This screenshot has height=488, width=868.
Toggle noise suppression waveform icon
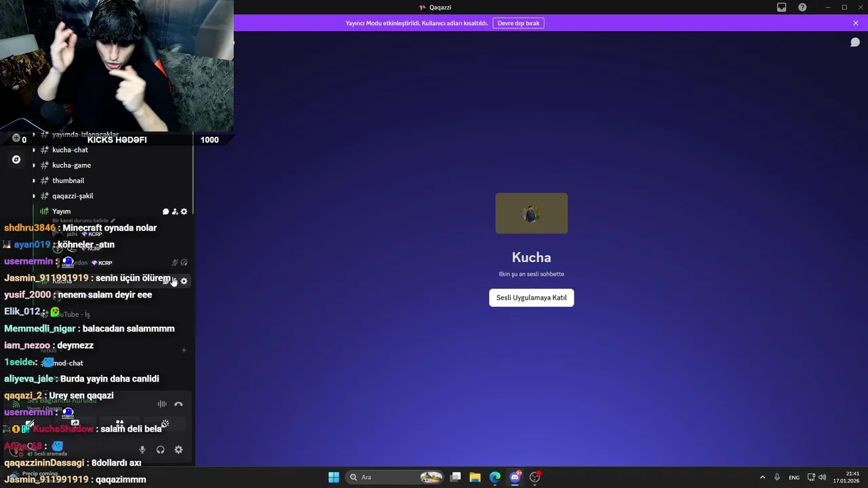pyautogui.click(x=162, y=404)
